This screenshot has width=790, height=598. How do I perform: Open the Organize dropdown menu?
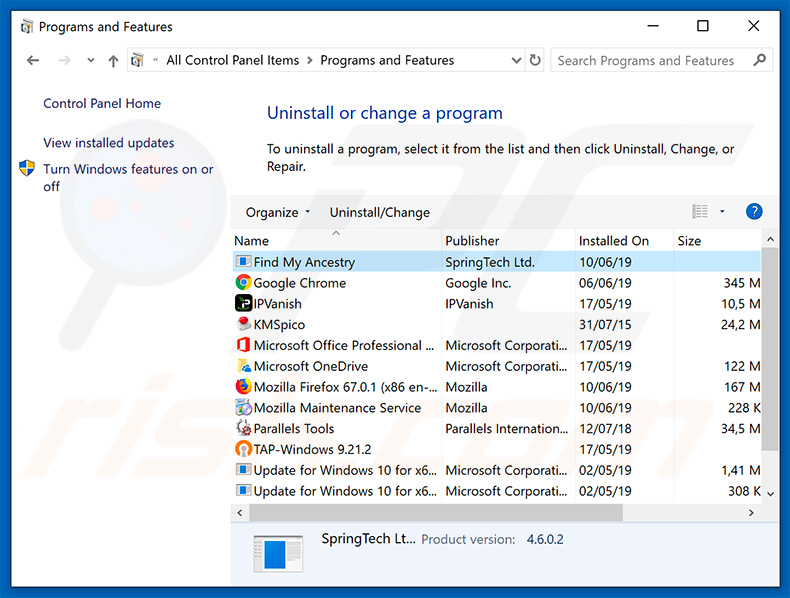pos(278,212)
